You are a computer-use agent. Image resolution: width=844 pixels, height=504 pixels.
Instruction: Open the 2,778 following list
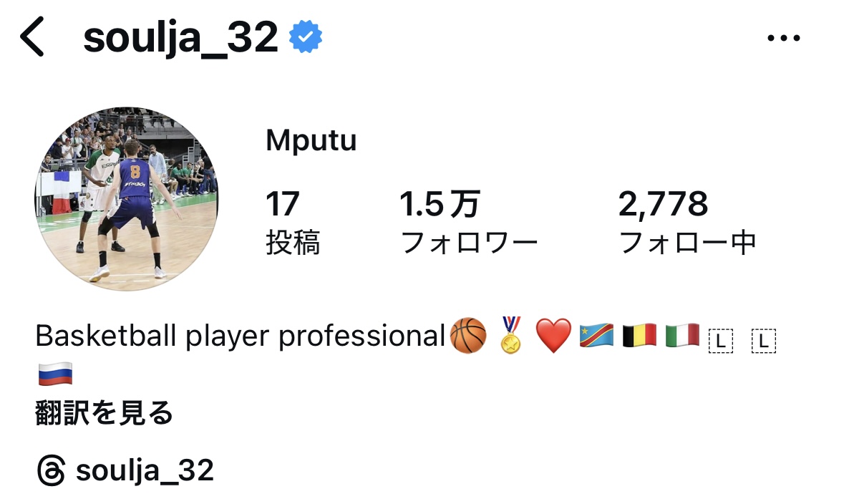[x=687, y=222]
